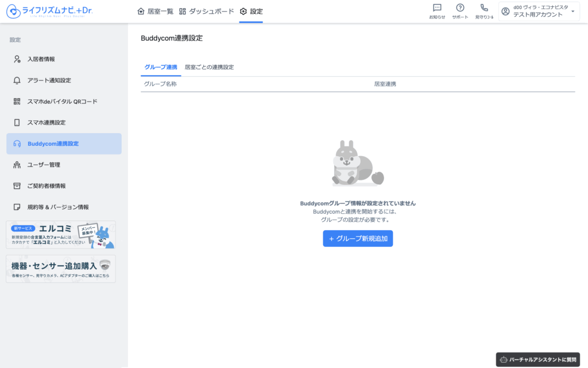Open 入居者情報 settings page
This screenshot has height=368, width=588.
[x=64, y=59]
